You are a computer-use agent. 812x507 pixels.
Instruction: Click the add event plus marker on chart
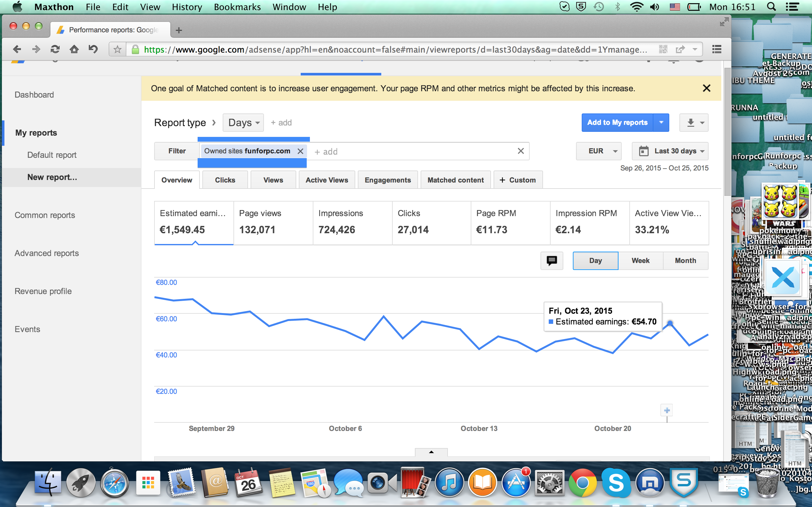point(667,410)
